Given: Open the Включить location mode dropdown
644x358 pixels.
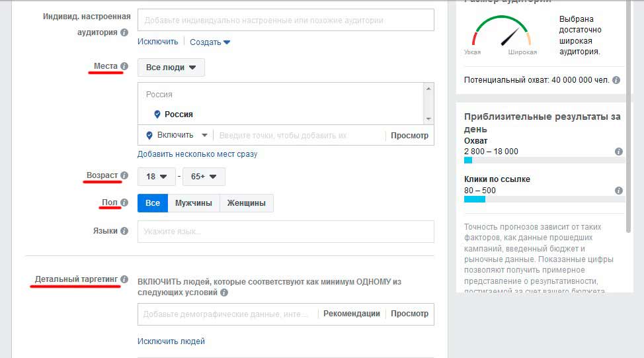Looking at the screenshot, I should [177, 135].
